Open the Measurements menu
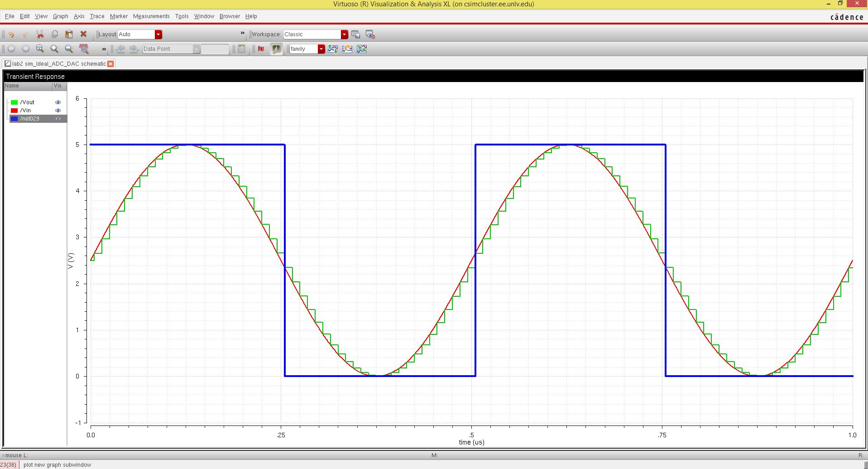The image size is (868, 469). pos(151,16)
